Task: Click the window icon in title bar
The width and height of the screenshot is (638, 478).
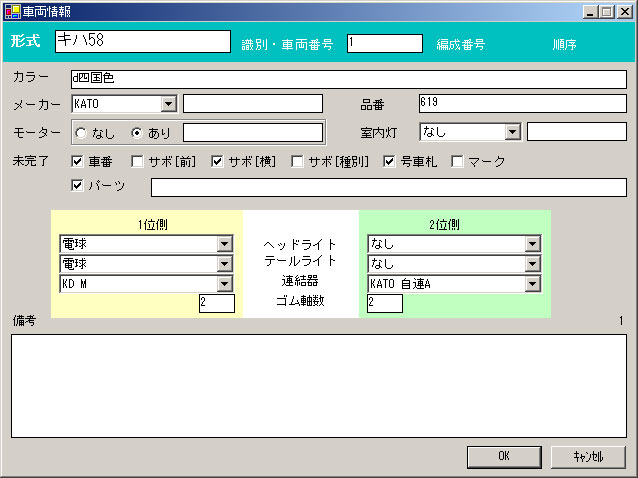Action: 11,10
